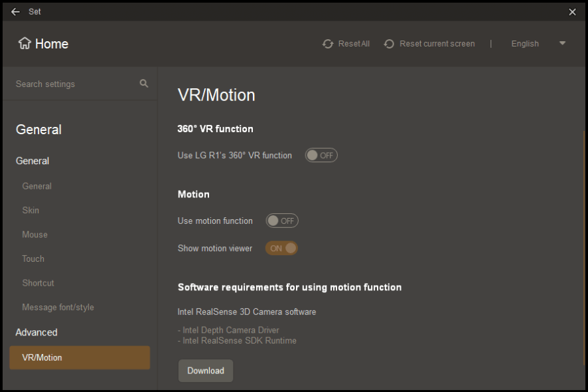
Task: Click Reset All text
Action: pos(354,44)
